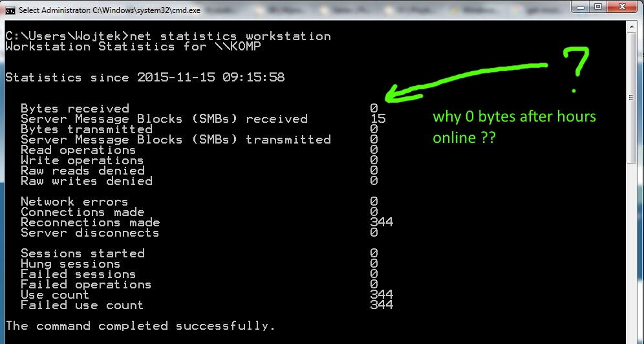Viewport: 644px width, 344px height.
Task: Click the scrollbar up arrow
Action: [x=632, y=27]
